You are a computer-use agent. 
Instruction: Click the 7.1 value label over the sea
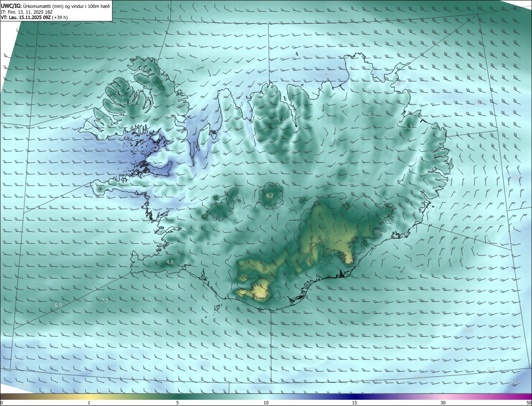click(x=105, y=301)
